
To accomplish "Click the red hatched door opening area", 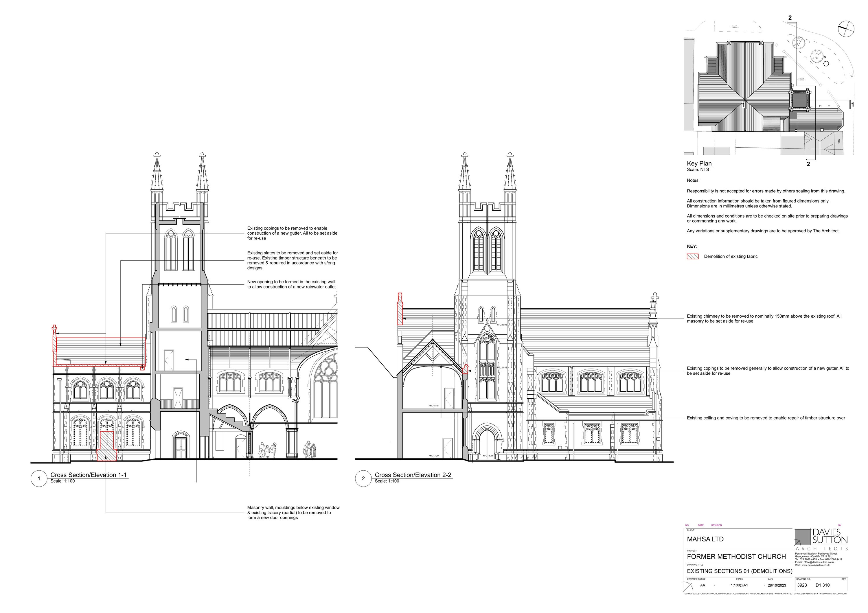I will coord(107,446).
